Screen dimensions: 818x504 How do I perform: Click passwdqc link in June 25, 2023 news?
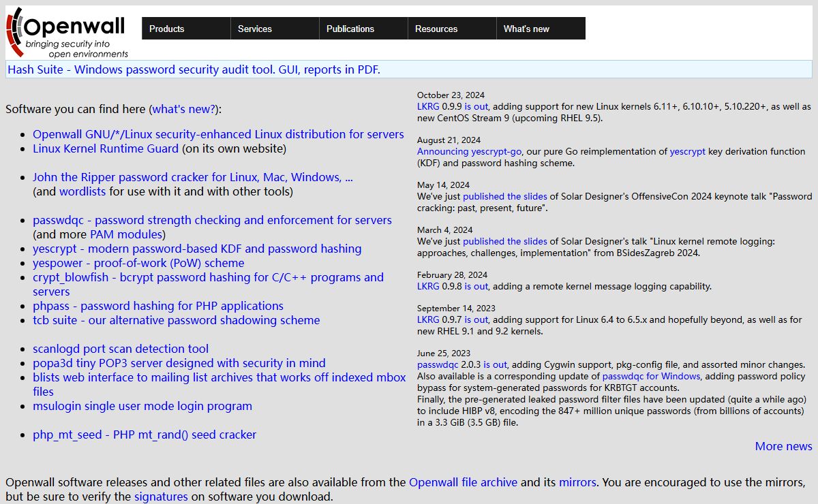tap(438, 364)
